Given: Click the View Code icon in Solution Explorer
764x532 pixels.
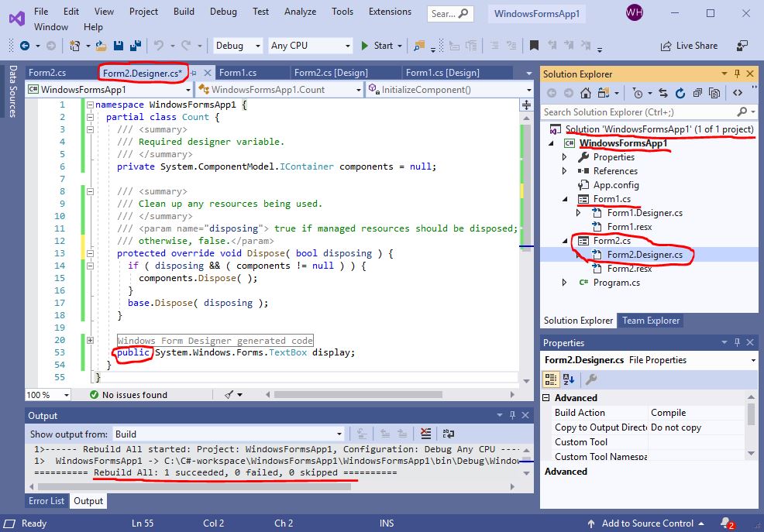Looking at the screenshot, I should pos(737,93).
